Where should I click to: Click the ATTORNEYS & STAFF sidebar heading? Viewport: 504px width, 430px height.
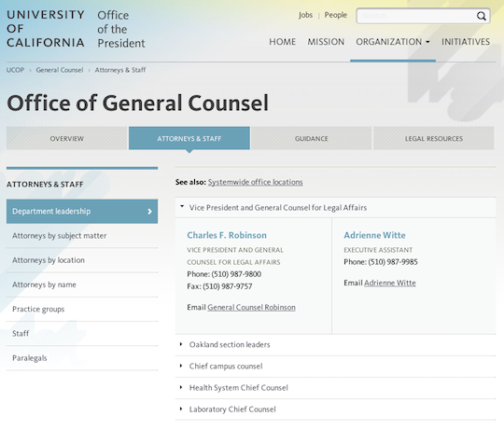45,185
